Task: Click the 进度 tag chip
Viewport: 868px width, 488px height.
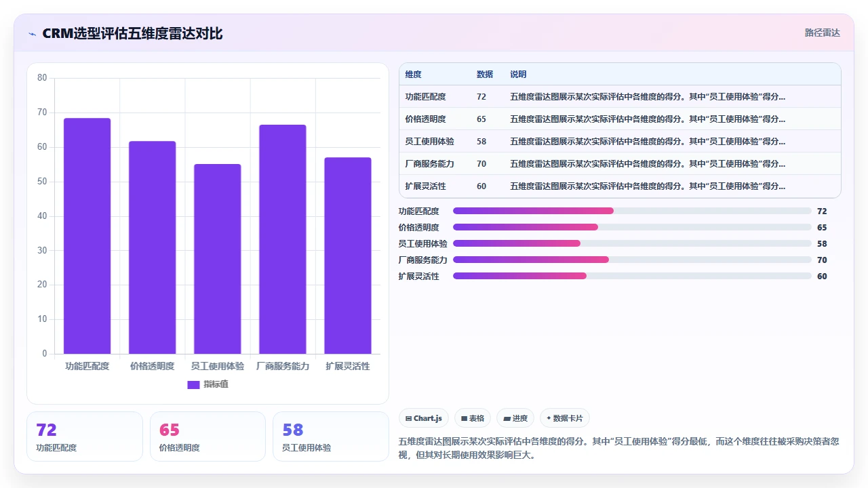Action: point(515,418)
